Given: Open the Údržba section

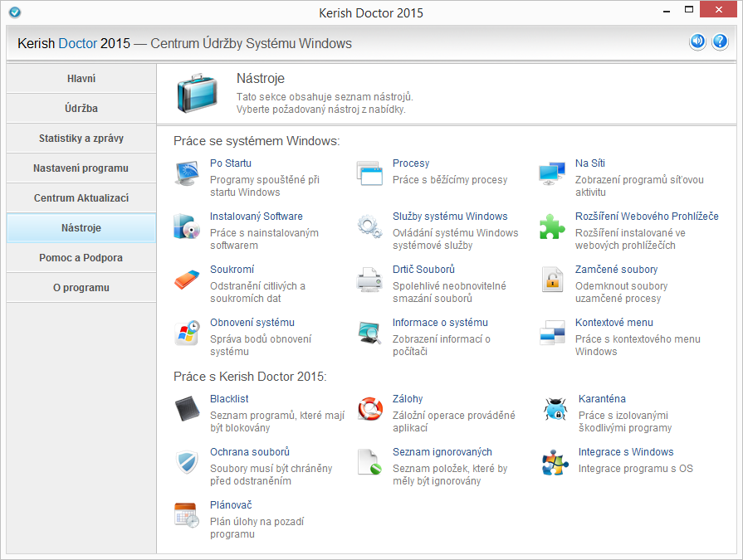Looking at the screenshot, I should [81, 109].
